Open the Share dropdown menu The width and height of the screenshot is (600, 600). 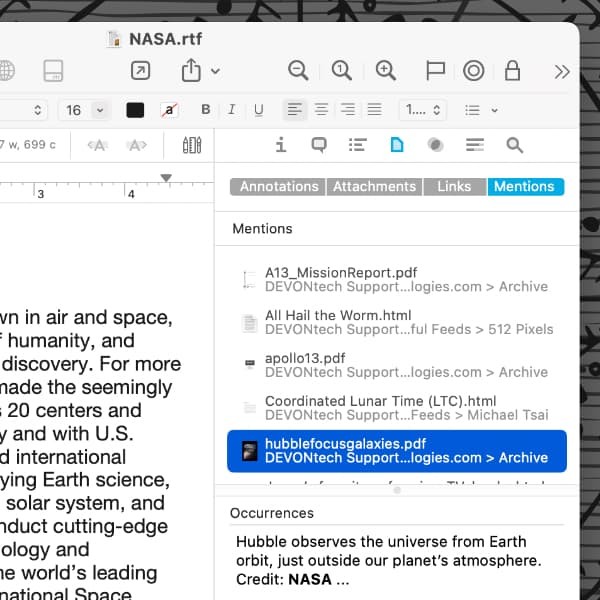click(x=200, y=70)
